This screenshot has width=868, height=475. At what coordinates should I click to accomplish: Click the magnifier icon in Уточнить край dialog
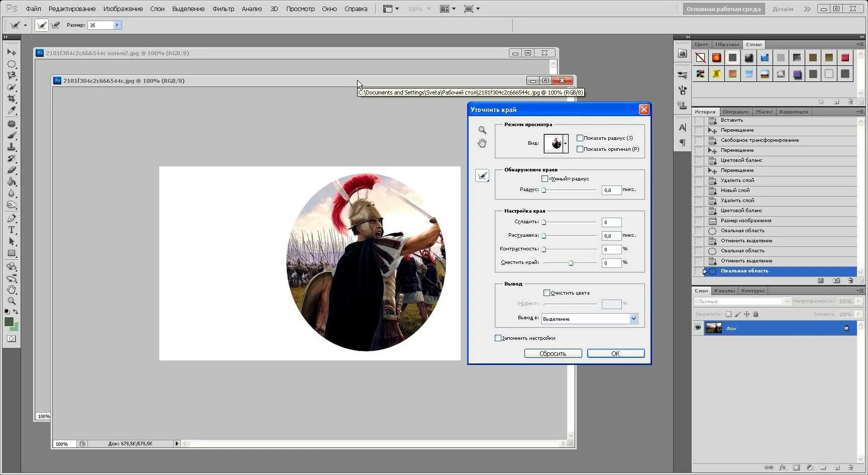[x=482, y=130]
